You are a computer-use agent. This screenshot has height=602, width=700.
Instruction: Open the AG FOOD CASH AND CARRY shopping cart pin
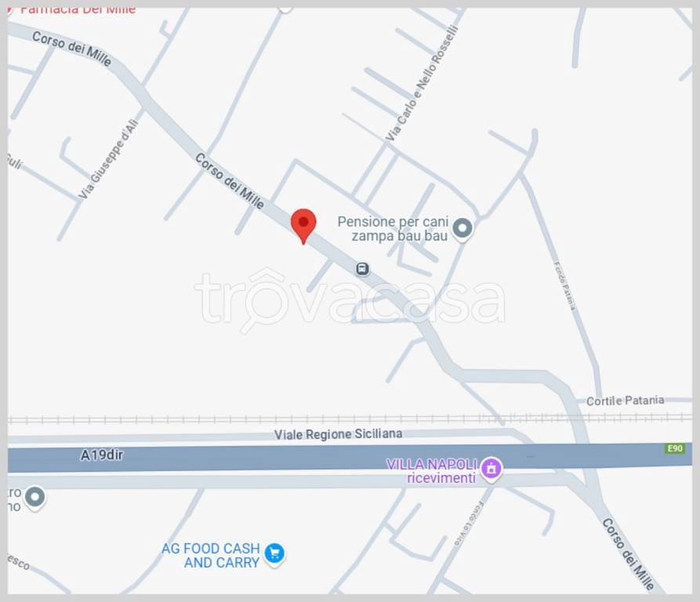pyautogui.click(x=274, y=554)
